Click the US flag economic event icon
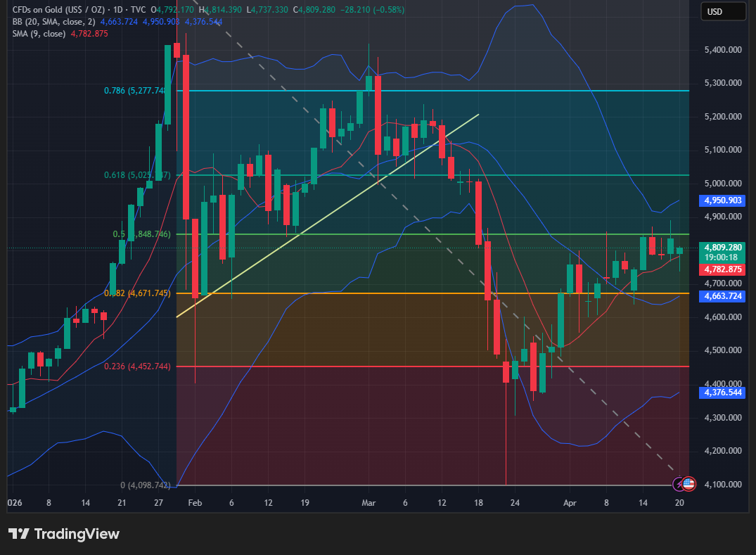The image size is (756, 555). click(688, 483)
